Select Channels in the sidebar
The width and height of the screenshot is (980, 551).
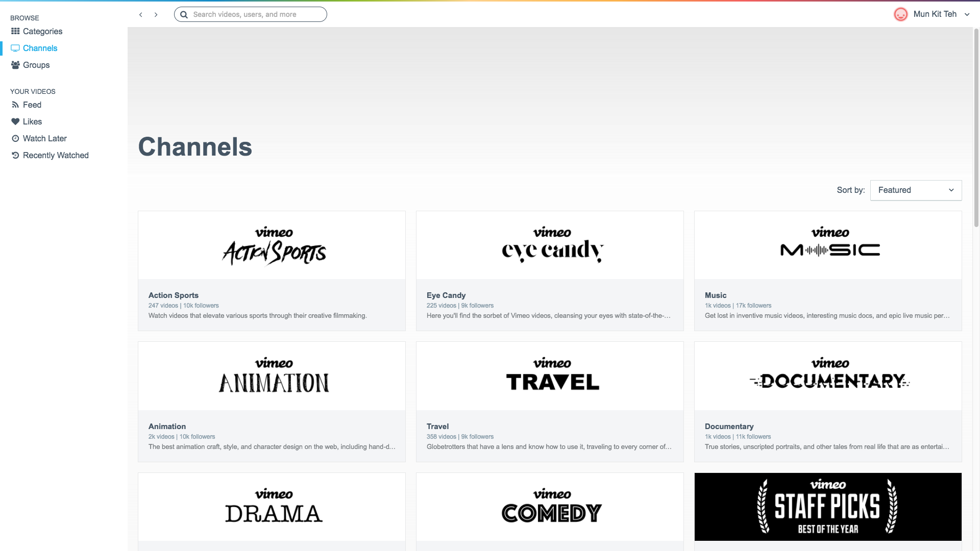click(x=40, y=48)
